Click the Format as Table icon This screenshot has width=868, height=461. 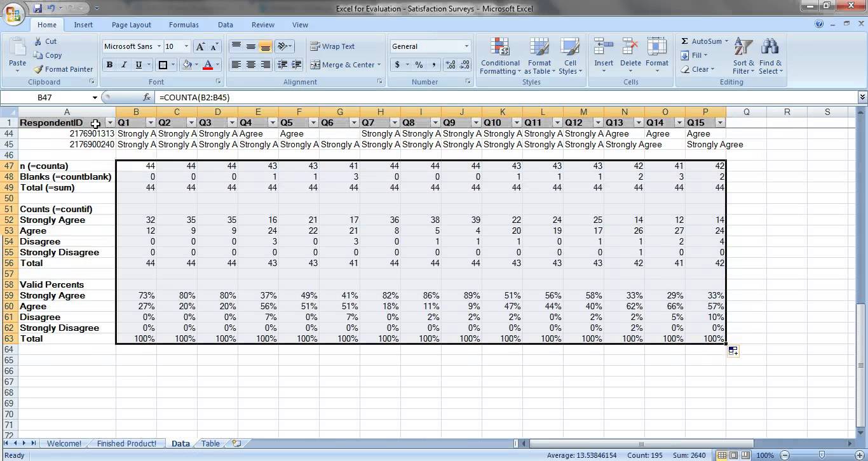point(539,56)
